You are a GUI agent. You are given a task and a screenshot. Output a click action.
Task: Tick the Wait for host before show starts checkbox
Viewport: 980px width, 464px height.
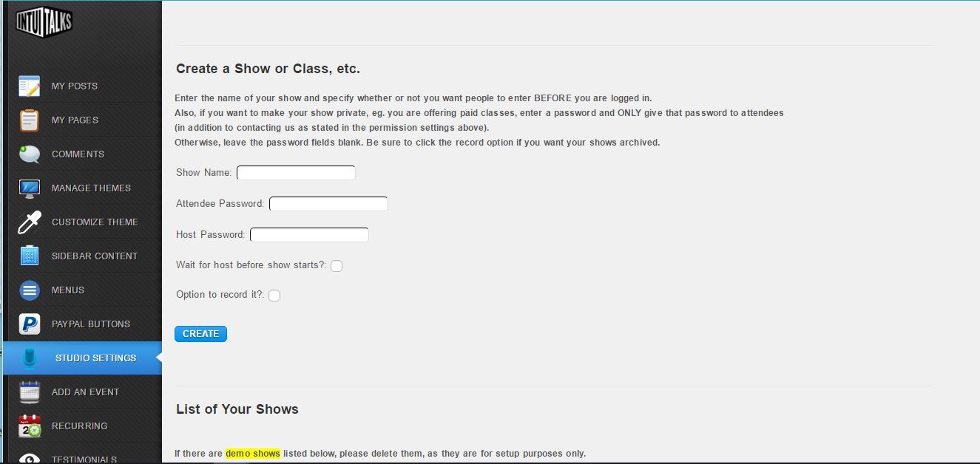[x=337, y=266]
